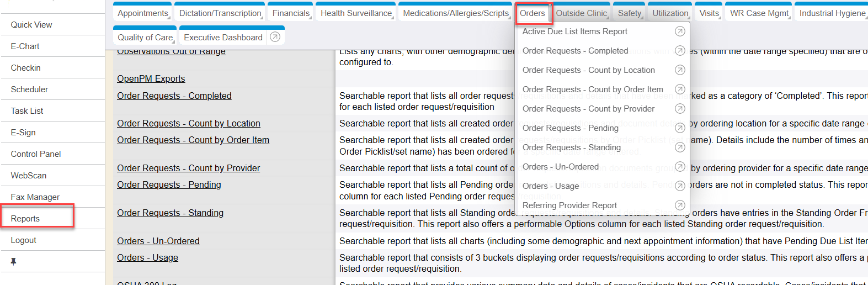Open the OpenPM Exports report link
This screenshot has height=285, width=868.
[151, 79]
